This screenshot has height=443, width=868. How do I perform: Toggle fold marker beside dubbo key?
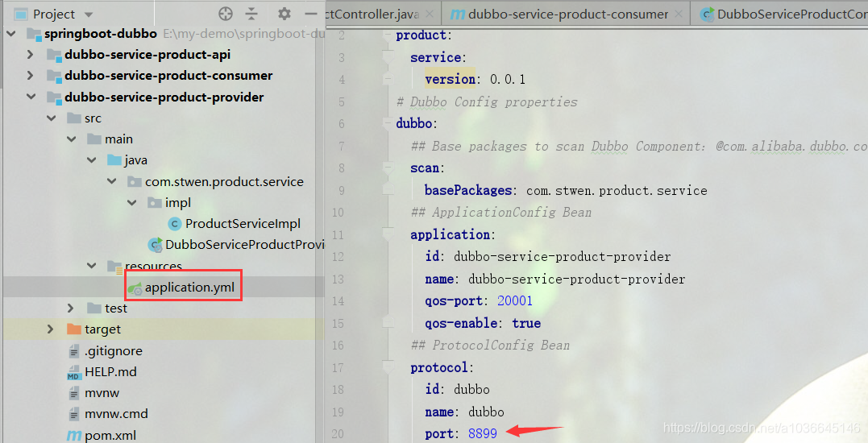click(388, 123)
